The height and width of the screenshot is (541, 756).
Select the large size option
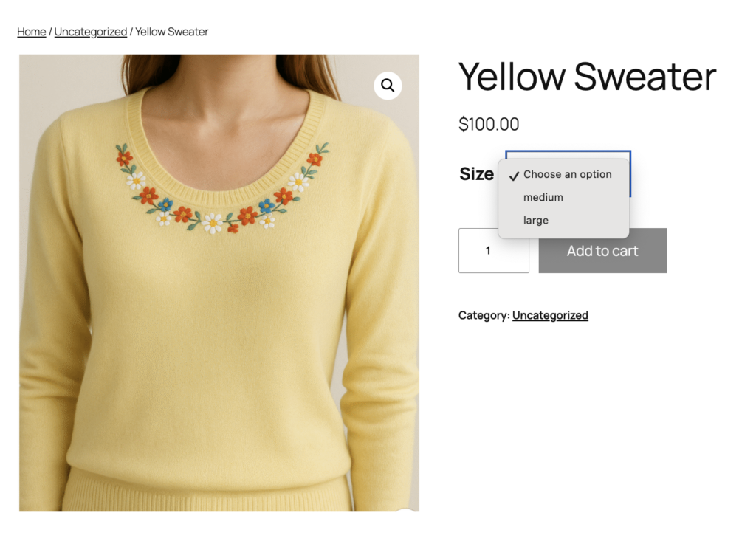536,221
